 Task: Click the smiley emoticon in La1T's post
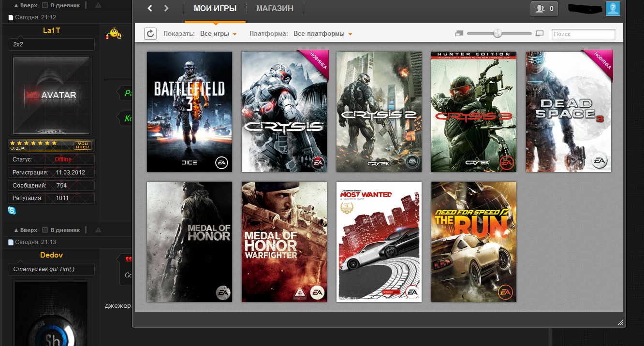(114, 33)
